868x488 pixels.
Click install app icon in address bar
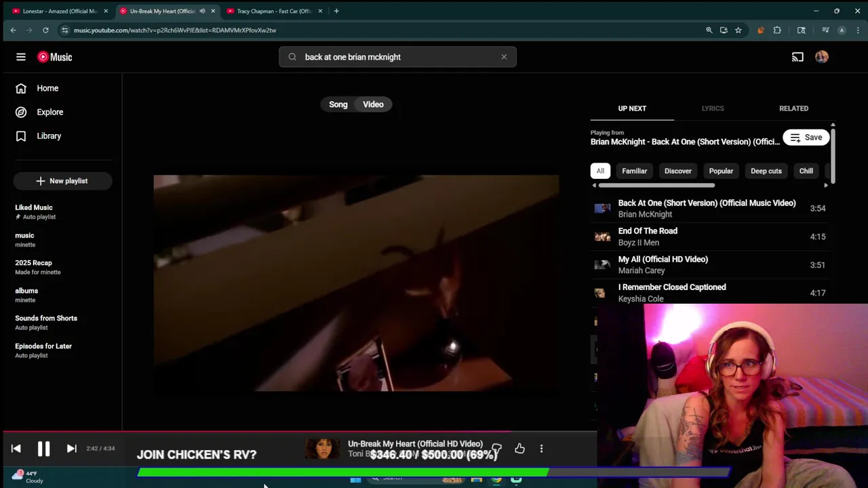click(724, 30)
